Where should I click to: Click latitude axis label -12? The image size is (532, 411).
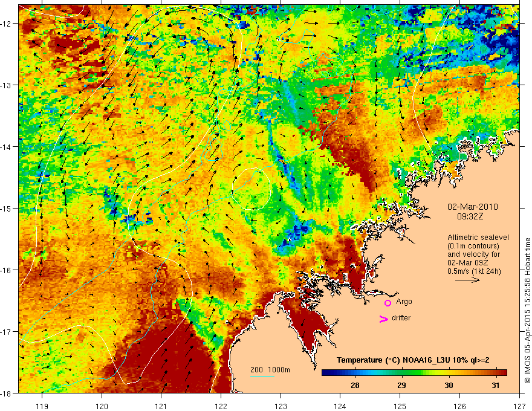point(7,24)
